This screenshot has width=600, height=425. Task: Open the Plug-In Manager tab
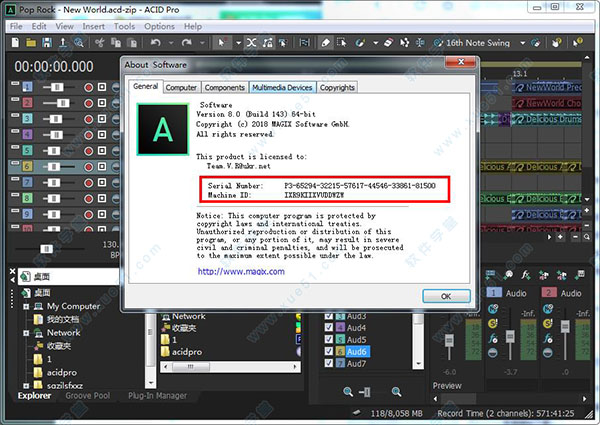pyautogui.click(x=158, y=396)
